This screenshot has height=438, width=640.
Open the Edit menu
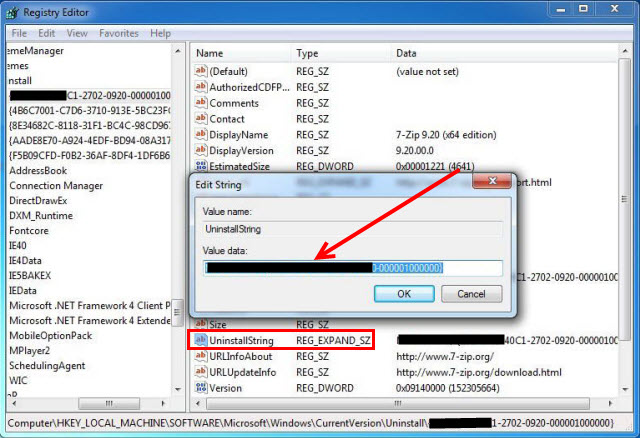tap(46, 33)
